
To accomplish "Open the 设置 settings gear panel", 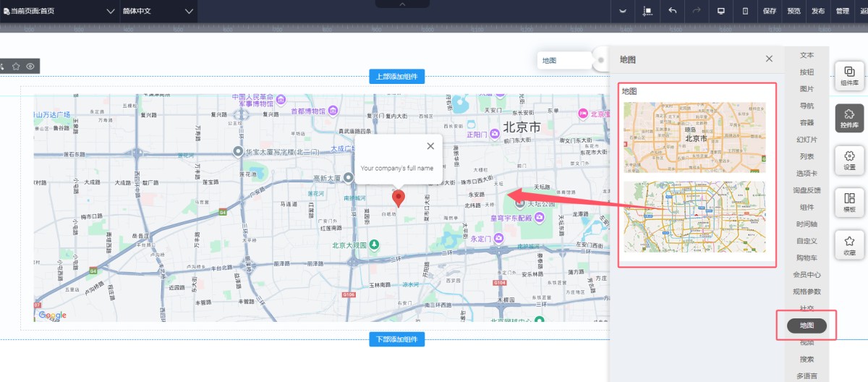I will (x=849, y=160).
